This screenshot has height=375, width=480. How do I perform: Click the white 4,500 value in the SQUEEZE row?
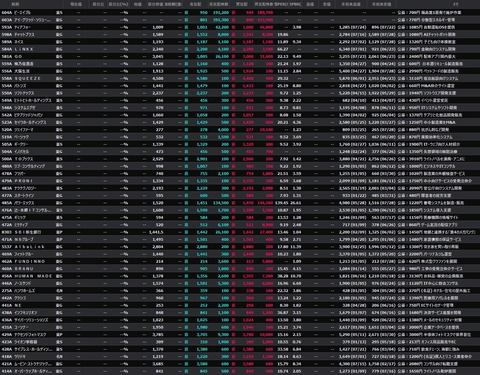tap(158, 79)
